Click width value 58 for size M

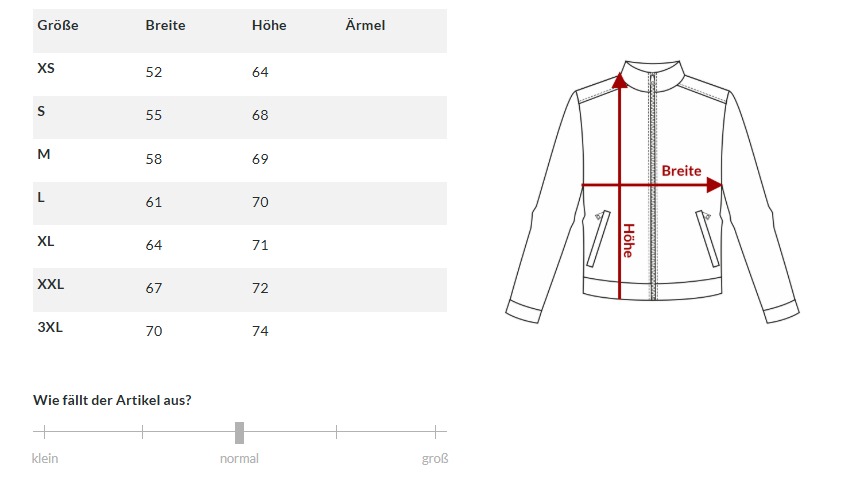[154, 159]
